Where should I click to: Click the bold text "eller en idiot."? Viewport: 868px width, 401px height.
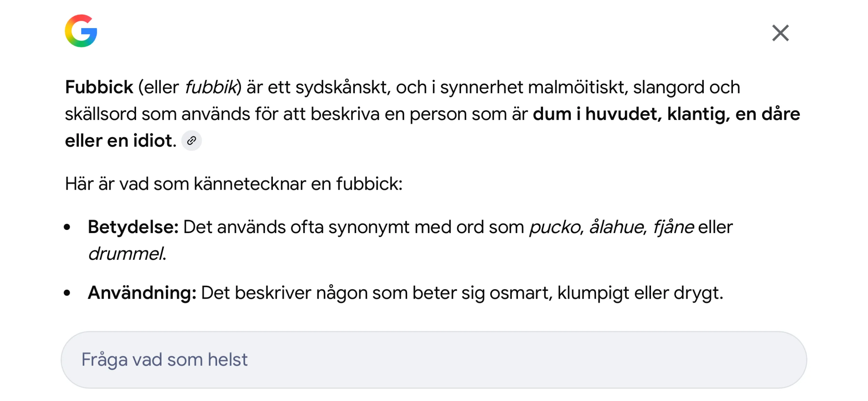(120, 141)
